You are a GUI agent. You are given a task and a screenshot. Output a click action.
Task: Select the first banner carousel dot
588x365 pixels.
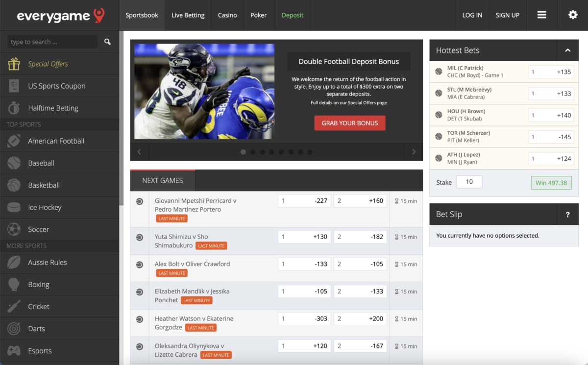(243, 152)
